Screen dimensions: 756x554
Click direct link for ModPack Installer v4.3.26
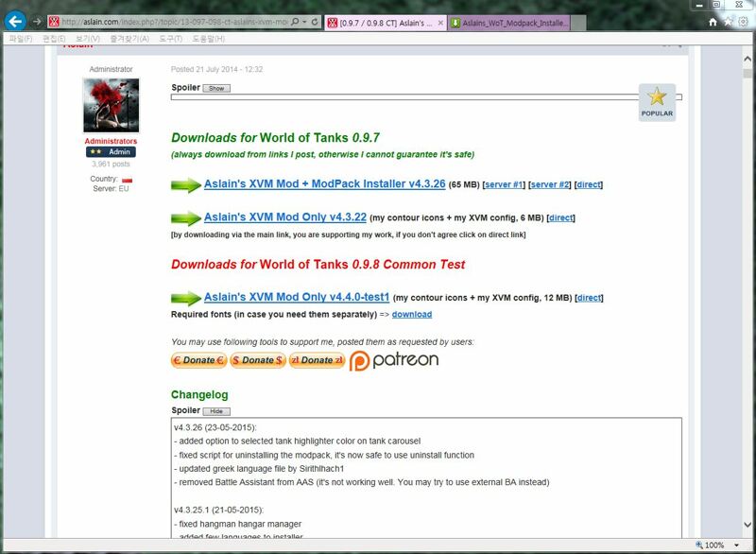(589, 184)
